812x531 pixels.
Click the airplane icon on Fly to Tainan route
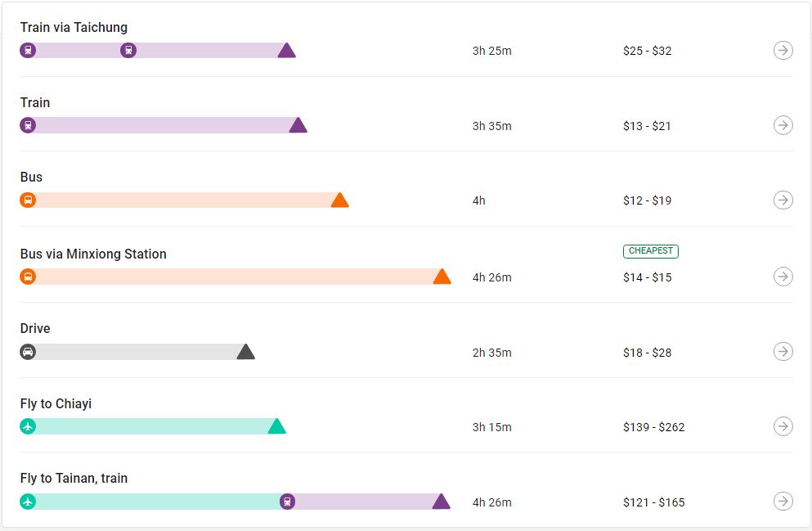pos(28,502)
